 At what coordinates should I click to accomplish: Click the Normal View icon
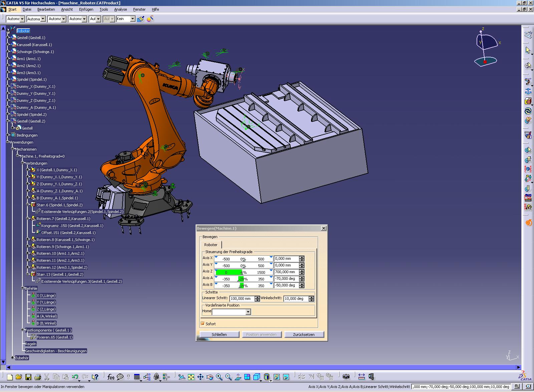tap(238, 377)
